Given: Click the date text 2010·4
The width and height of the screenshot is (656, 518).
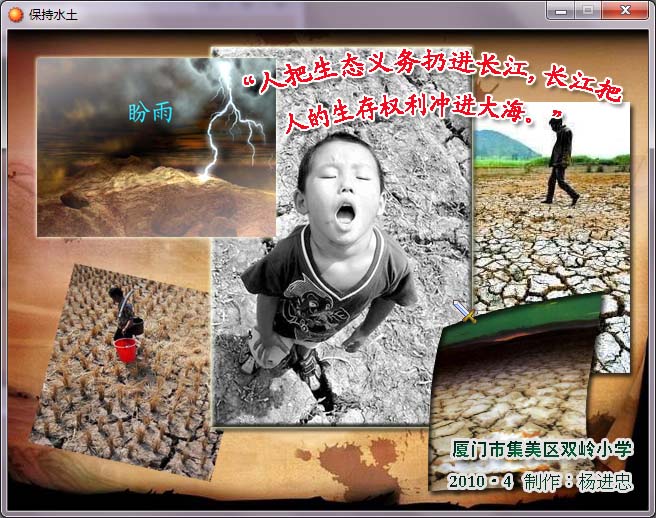Looking at the screenshot, I should (481, 482).
